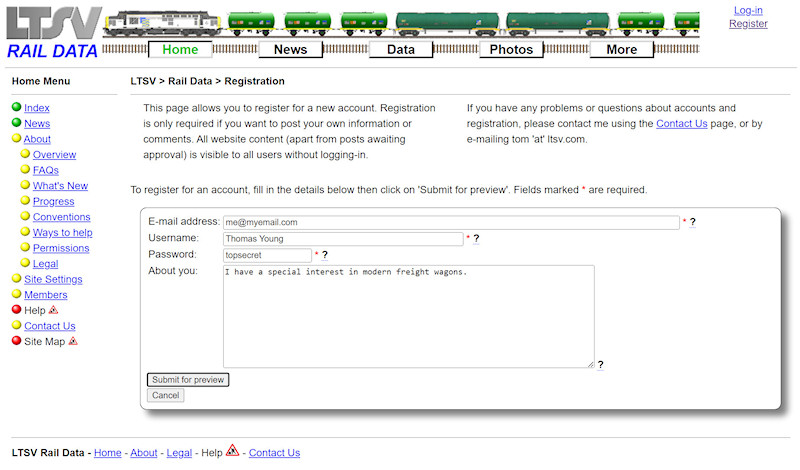The image size is (800, 470).
Task: Focus the About you text area
Action: point(407,315)
